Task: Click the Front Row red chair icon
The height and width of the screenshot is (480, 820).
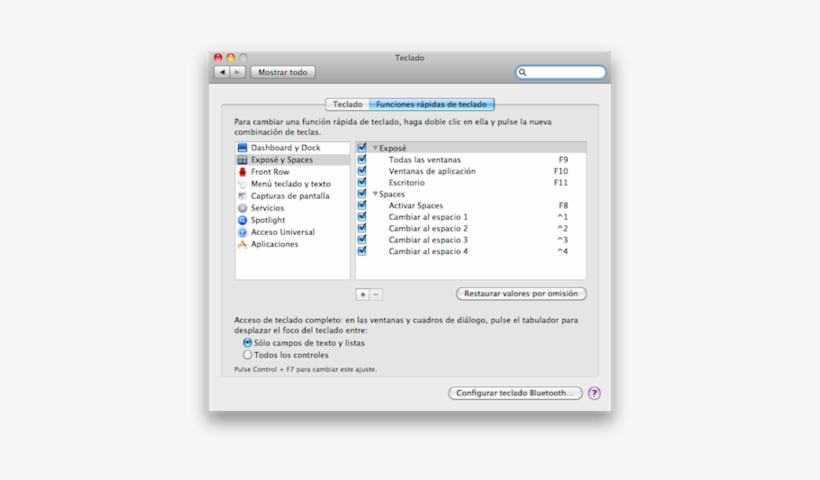Action: (x=242, y=172)
